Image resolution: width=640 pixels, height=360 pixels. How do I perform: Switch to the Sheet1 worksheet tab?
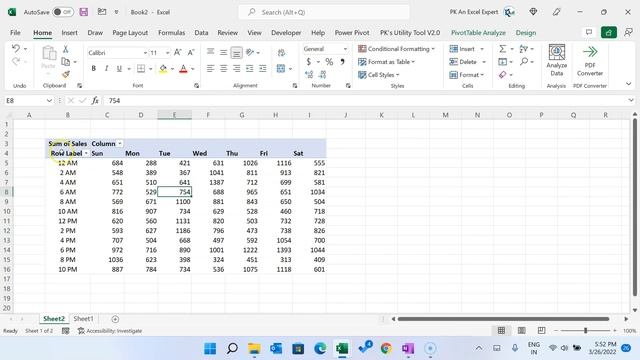[x=83, y=319]
